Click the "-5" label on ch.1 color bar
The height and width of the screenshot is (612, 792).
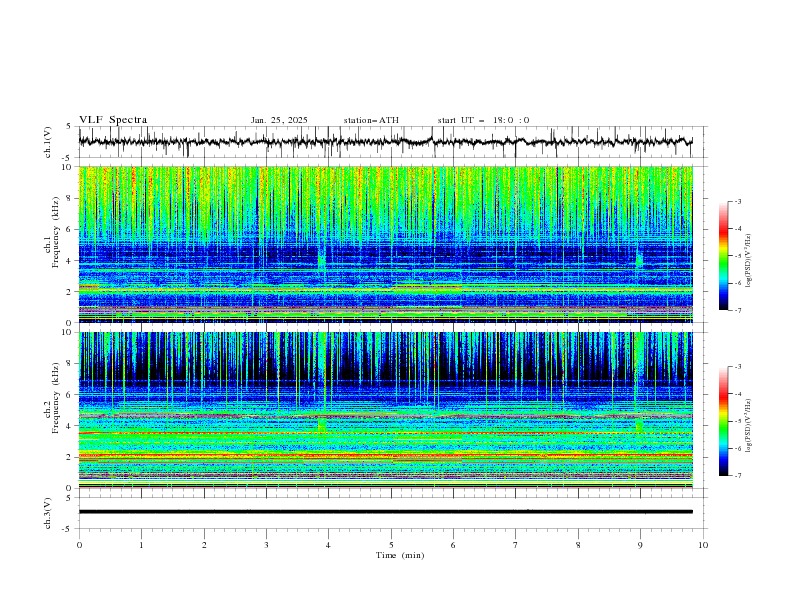738,256
